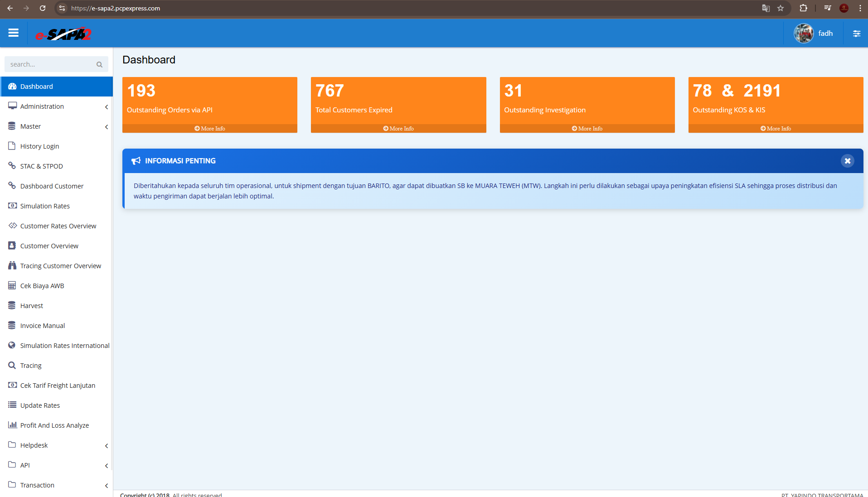Bookmark the page with star icon
The height and width of the screenshot is (497, 868).
pos(781,8)
